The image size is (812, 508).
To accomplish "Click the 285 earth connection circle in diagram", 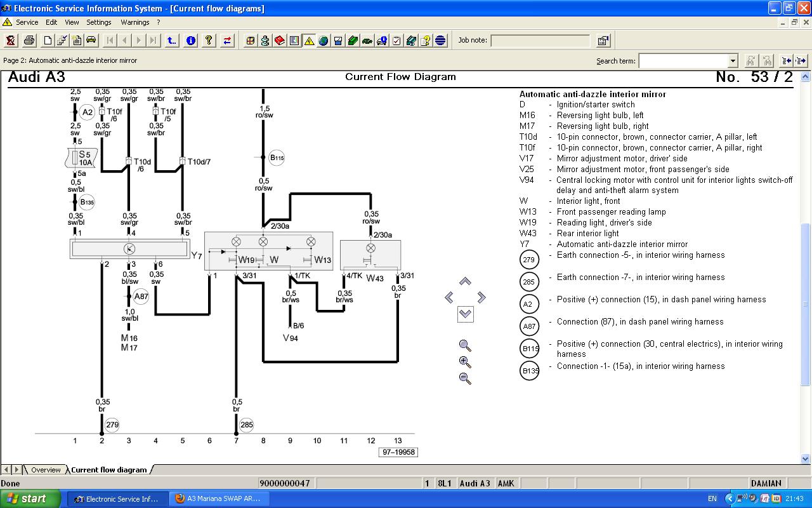I will [246, 425].
